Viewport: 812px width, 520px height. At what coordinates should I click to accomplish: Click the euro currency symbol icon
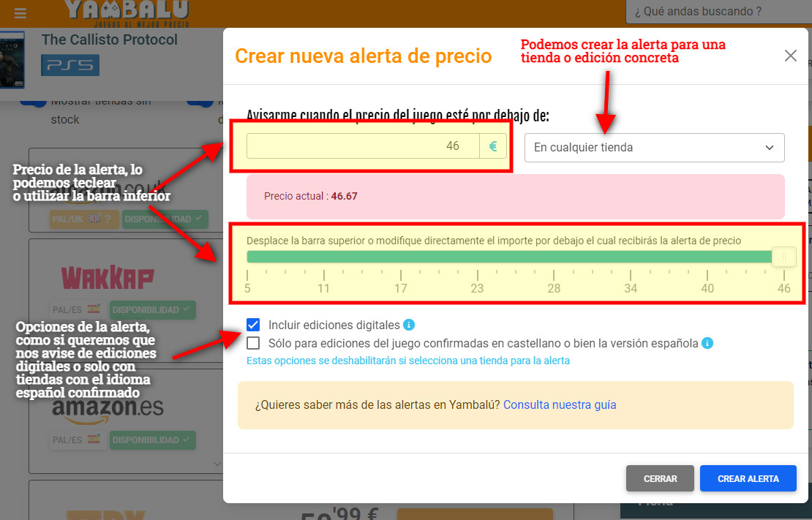coord(493,146)
